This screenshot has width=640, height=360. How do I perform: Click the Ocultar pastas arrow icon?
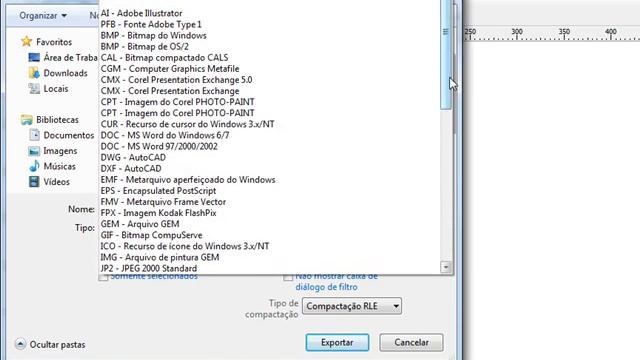click(x=20, y=344)
